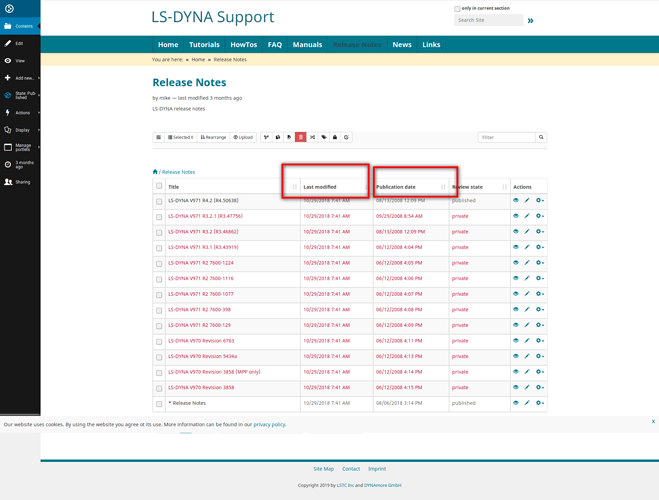659x500 pixels.
Task: Open gear actions menu for V971 R2 7600-1077 row
Action: pos(540,294)
